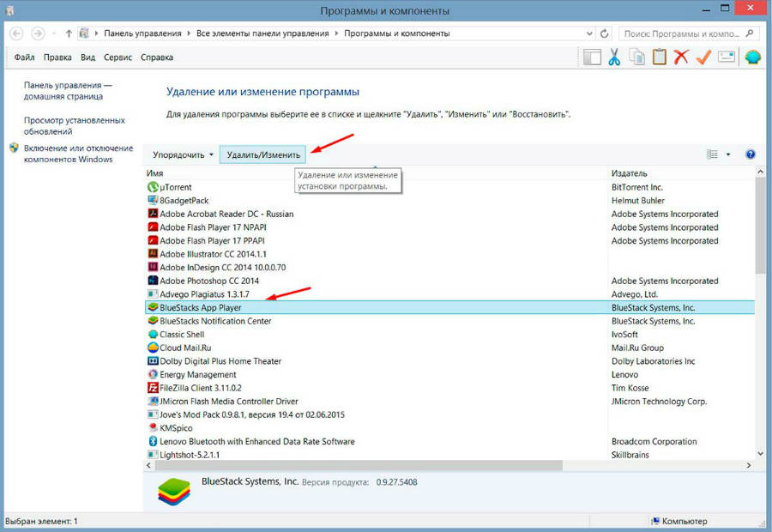The width and height of the screenshot is (772, 532).
Task: Click the Paste clipboard toolbar icon
Action: pyautogui.click(x=659, y=57)
